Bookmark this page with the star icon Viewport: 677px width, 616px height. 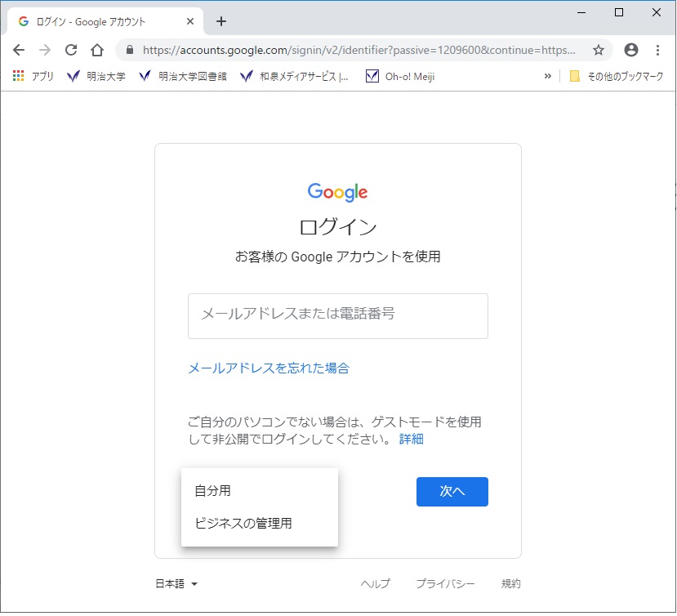tap(599, 50)
